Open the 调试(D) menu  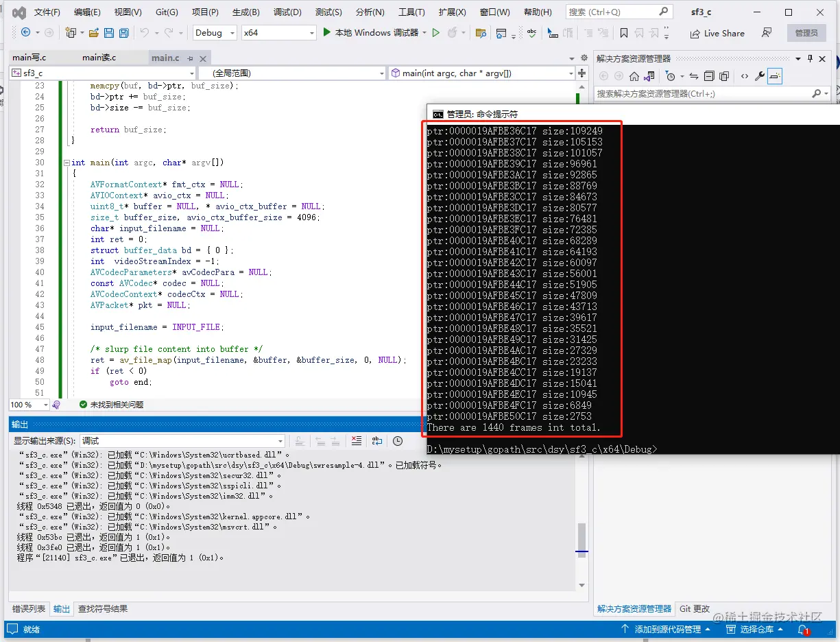coord(287,12)
